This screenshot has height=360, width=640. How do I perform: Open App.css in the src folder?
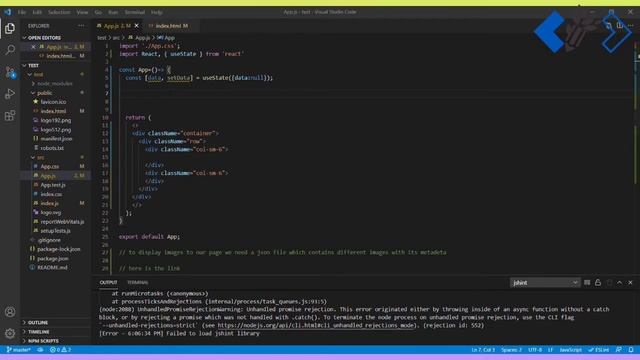coord(50,167)
